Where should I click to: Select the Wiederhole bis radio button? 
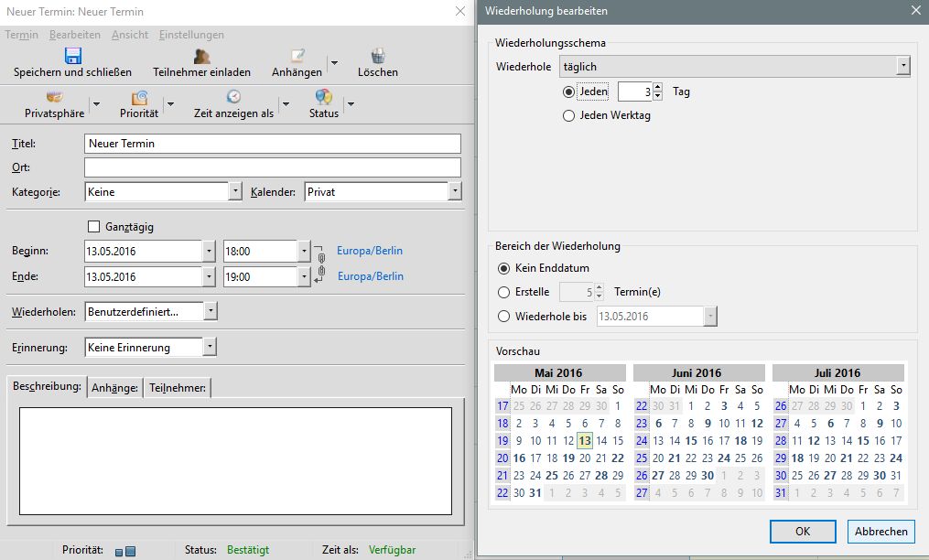pos(503,317)
